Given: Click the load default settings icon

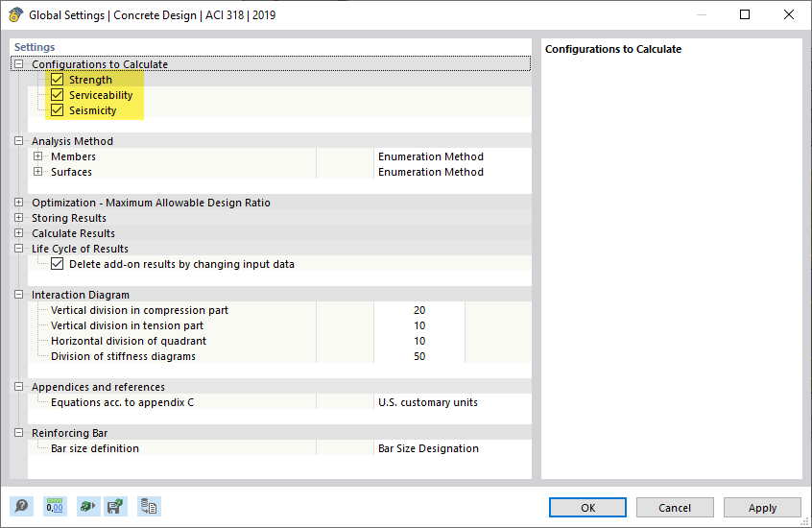Looking at the screenshot, I should point(87,506).
